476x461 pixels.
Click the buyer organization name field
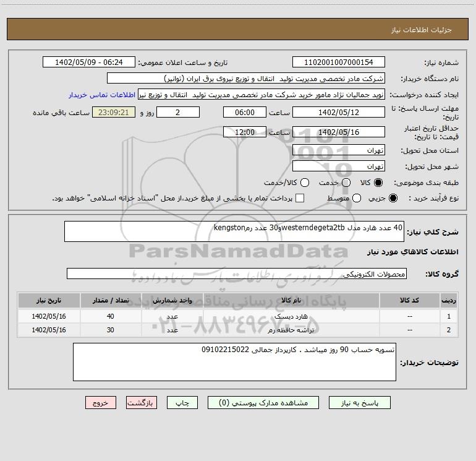246,78
